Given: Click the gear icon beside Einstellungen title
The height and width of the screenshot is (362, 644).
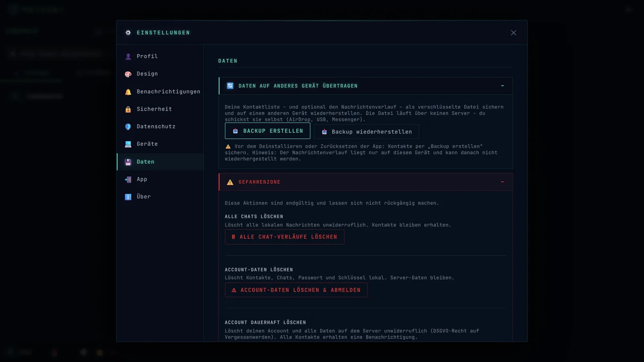Looking at the screenshot, I should click(x=128, y=33).
